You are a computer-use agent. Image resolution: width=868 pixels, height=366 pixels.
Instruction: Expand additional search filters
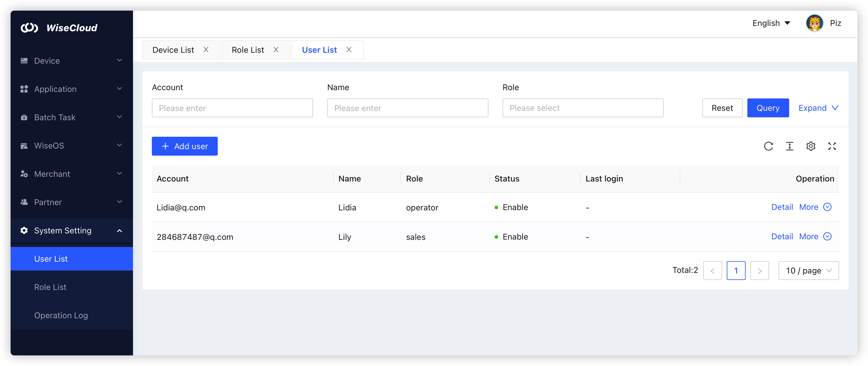[818, 108]
